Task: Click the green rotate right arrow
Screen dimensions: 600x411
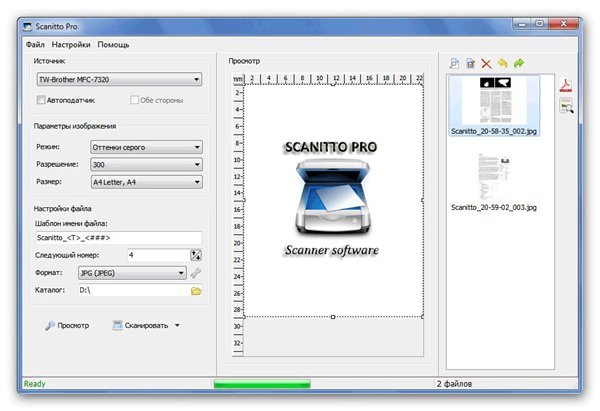Action: tap(518, 63)
